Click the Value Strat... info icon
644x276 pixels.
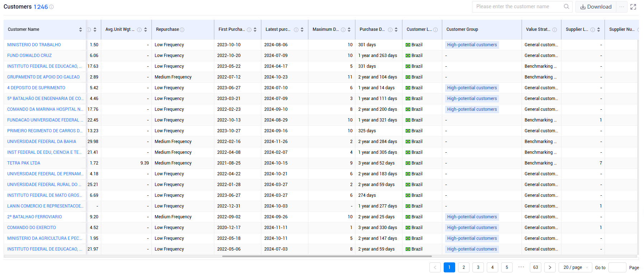555,30
